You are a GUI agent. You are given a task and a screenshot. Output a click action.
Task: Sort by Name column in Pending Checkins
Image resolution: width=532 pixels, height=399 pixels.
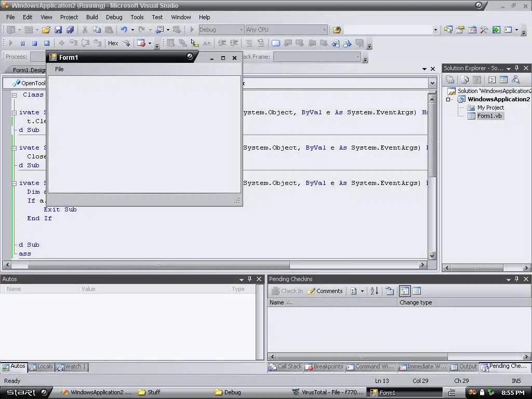332,302
